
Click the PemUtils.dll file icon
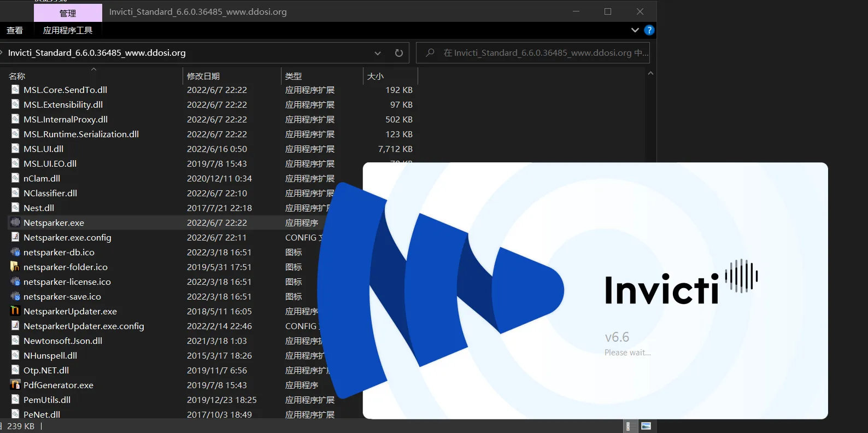[15, 400]
